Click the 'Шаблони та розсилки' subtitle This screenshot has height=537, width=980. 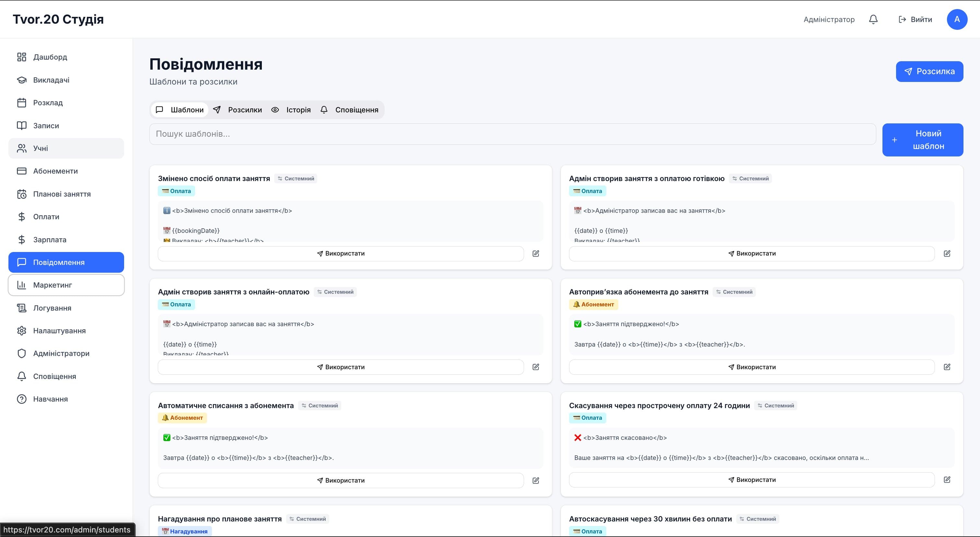click(x=193, y=82)
